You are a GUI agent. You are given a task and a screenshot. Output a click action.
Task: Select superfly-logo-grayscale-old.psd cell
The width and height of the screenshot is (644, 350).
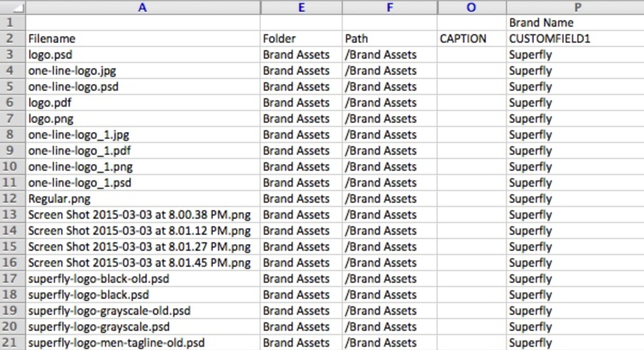point(143,311)
